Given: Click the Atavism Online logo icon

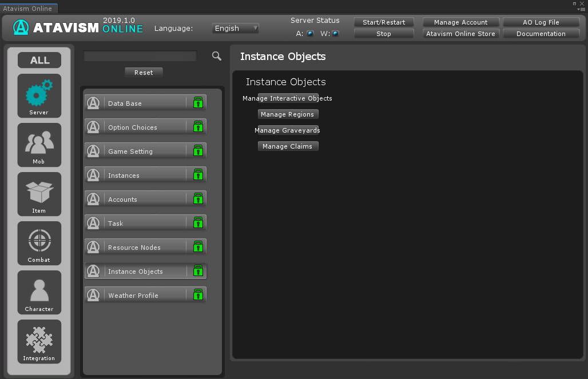Looking at the screenshot, I should (x=21, y=27).
